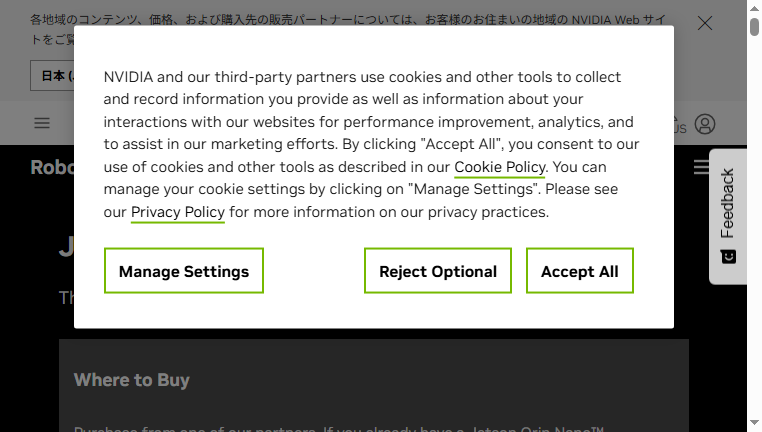Click the cookie consent description text
The image size is (762, 432).
[371, 144]
